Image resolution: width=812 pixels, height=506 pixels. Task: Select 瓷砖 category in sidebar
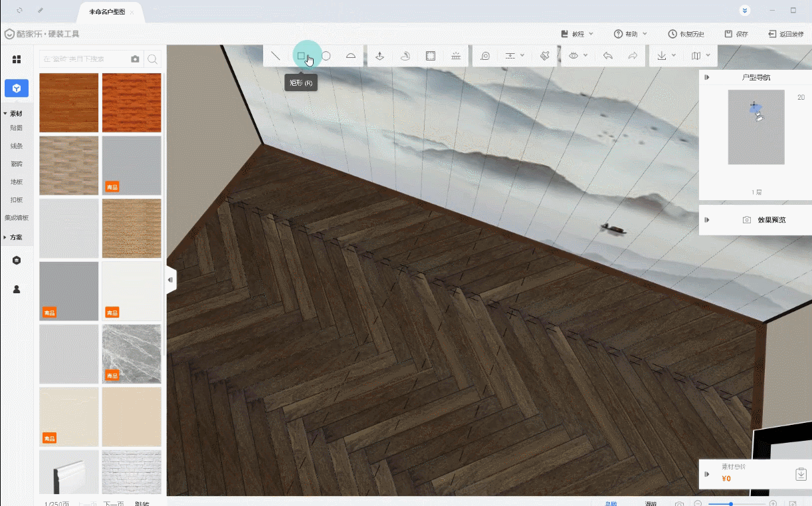[x=17, y=164]
